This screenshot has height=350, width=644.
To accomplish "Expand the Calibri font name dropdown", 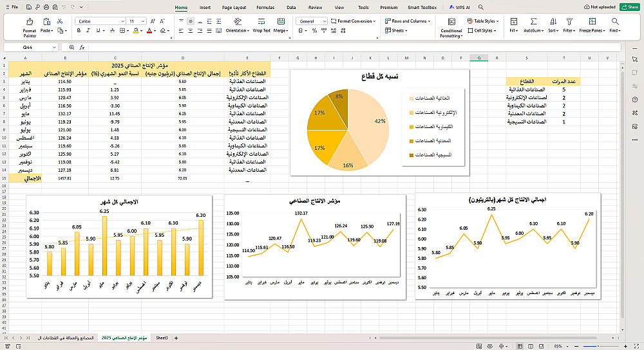I will 123,21.
